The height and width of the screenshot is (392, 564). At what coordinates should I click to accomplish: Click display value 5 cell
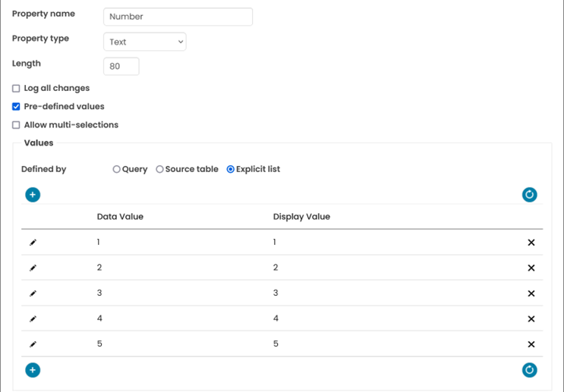(x=276, y=344)
